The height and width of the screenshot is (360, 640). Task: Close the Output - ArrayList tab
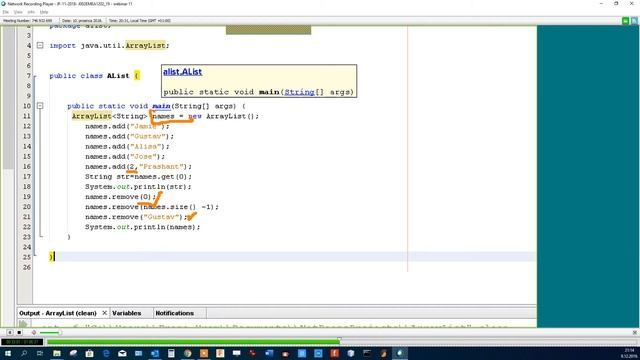click(104, 313)
